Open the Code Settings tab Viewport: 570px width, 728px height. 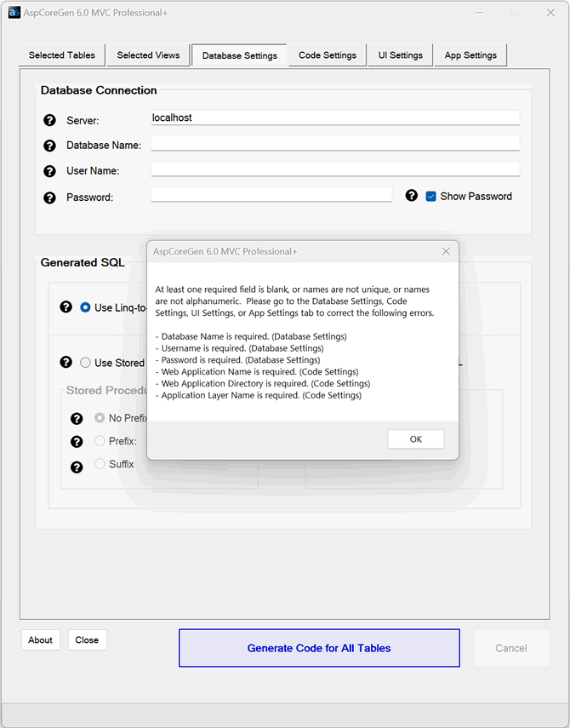coord(328,55)
